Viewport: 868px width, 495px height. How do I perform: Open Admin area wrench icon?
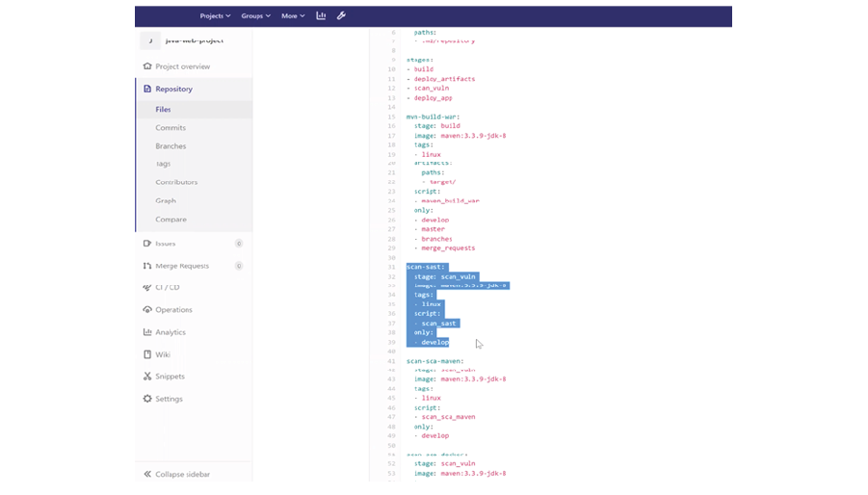click(341, 15)
